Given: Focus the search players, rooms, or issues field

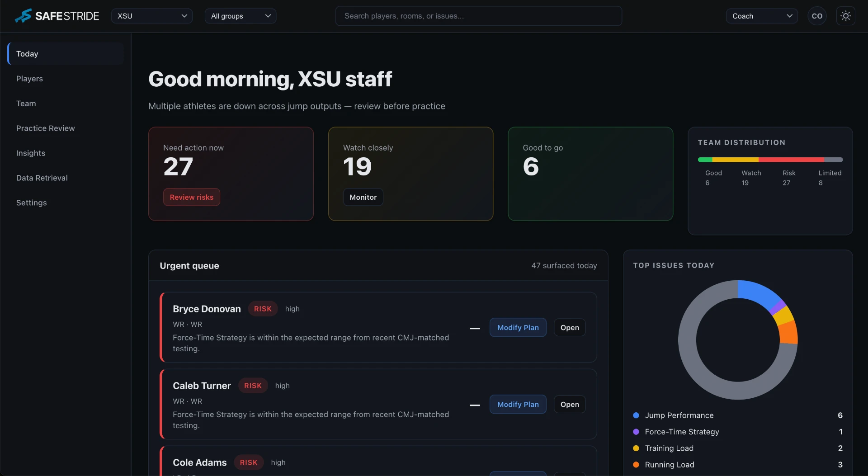Looking at the screenshot, I should [478, 16].
